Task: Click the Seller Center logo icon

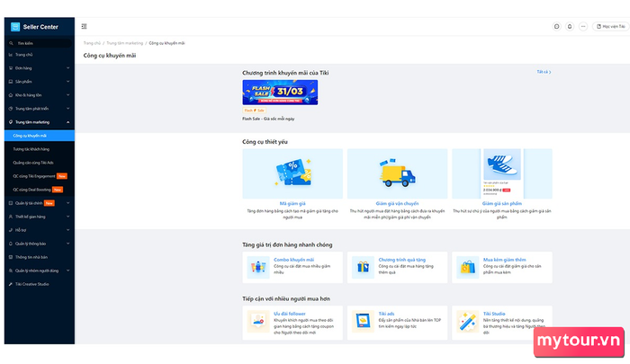Action: click(15, 27)
